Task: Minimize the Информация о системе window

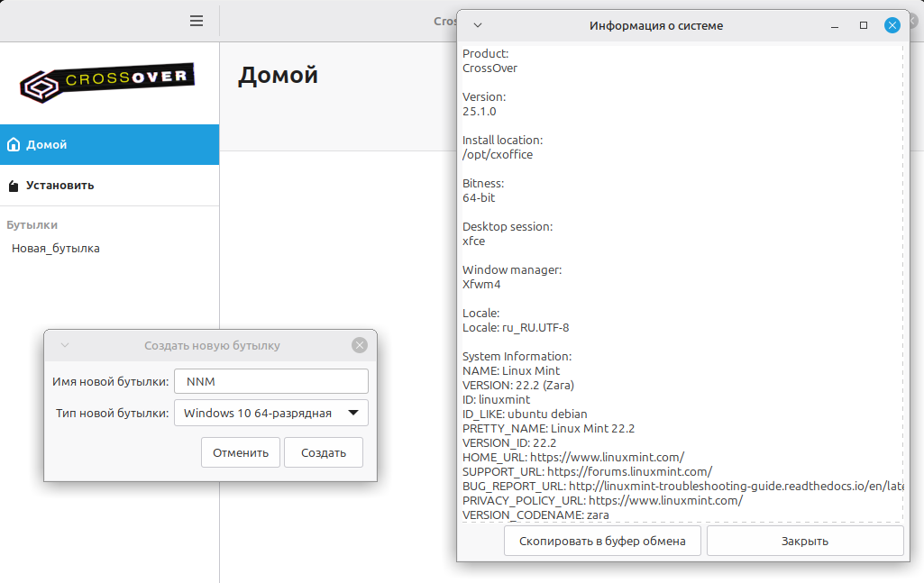Action: coord(835,26)
